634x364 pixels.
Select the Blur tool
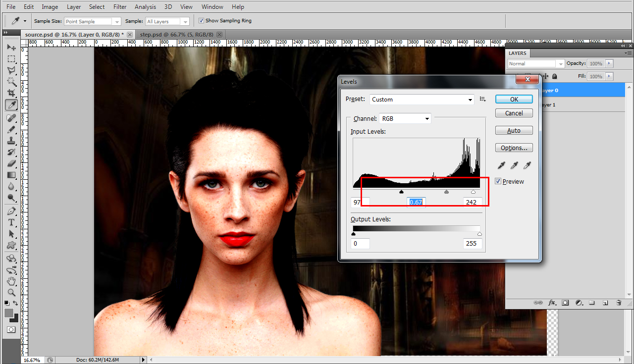tap(11, 187)
